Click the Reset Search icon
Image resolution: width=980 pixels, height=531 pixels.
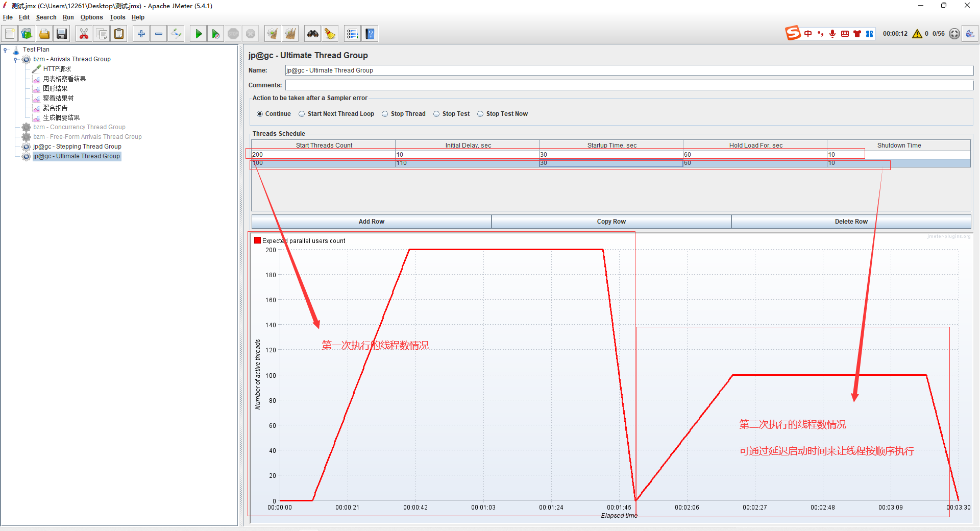pyautogui.click(x=330, y=34)
